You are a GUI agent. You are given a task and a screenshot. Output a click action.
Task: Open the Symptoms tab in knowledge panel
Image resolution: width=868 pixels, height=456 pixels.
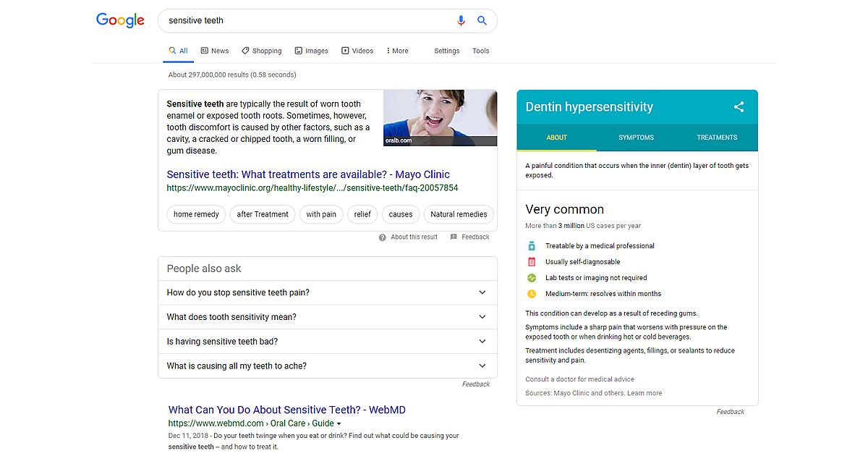tap(636, 138)
